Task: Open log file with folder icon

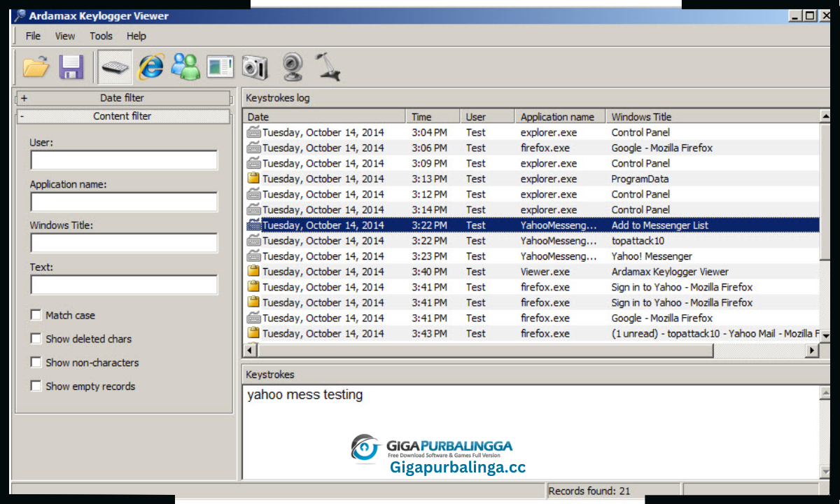Action: tap(36, 67)
